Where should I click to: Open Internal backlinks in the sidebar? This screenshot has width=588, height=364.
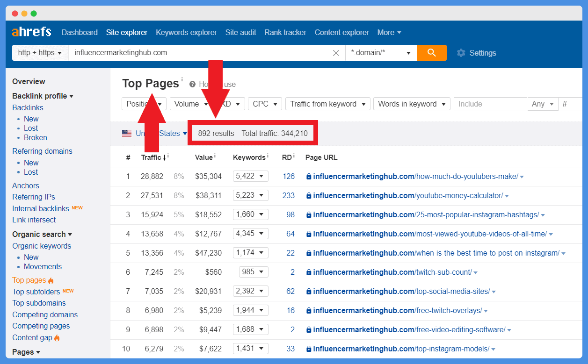(41, 208)
